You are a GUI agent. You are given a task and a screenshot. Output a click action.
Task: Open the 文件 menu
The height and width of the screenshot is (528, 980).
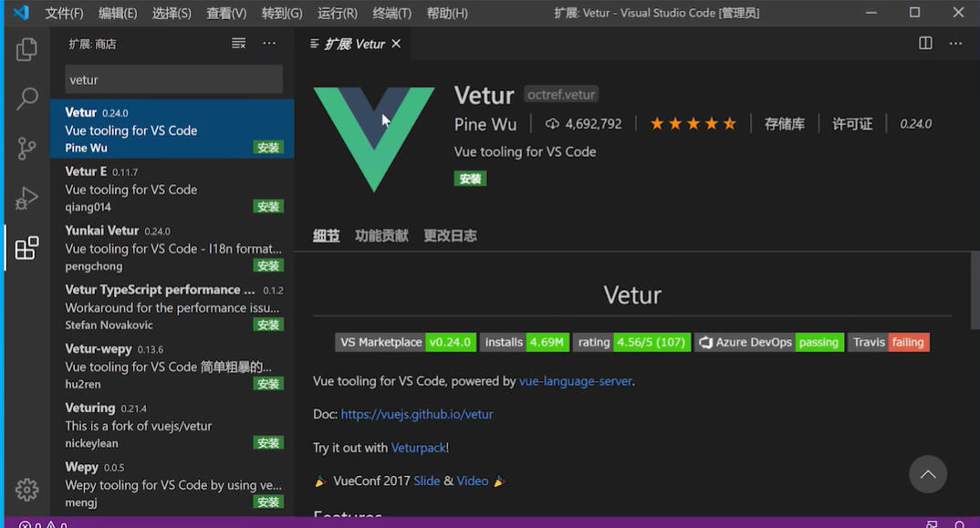62,13
